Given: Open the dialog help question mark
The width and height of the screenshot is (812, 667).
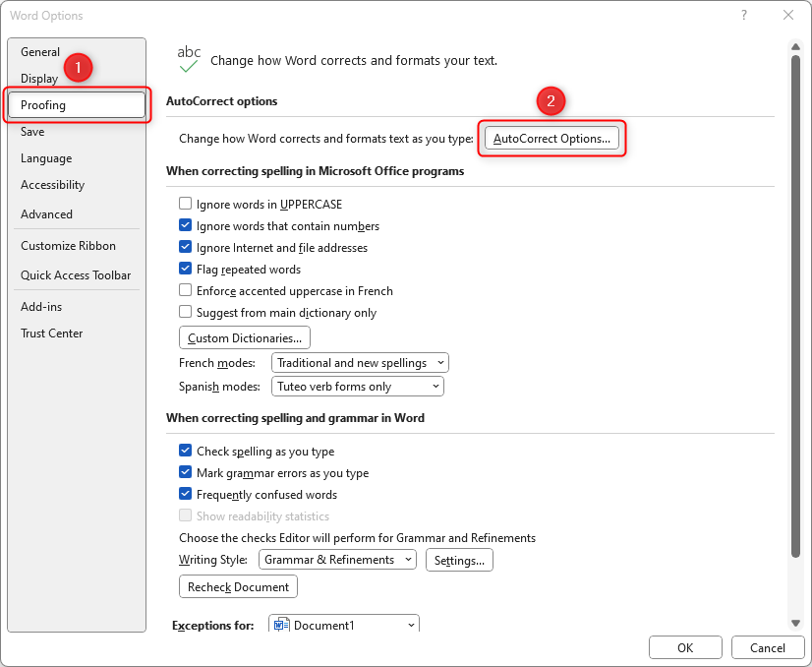Looking at the screenshot, I should tap(744, 16).
